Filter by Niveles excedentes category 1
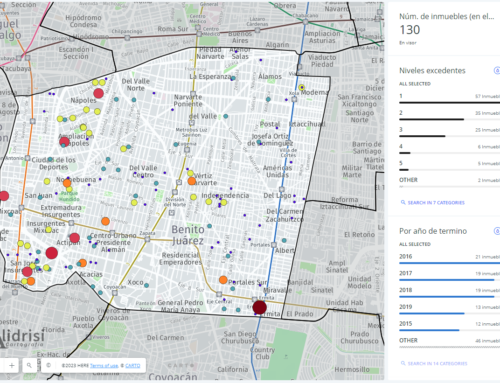 (x=450, y=98)
